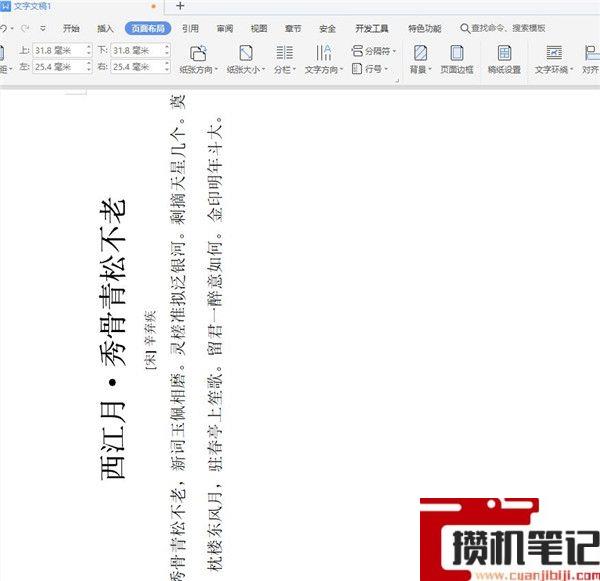
Task: Click the undo arrow icon
Action: (3, 28)
